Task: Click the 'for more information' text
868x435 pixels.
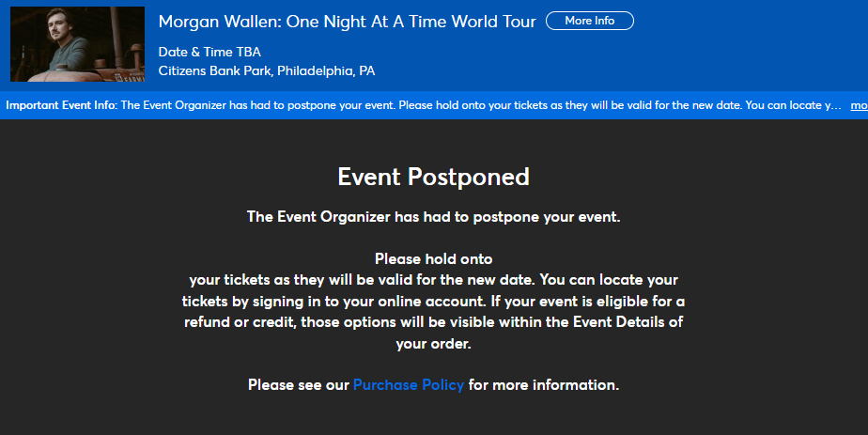Action: coord(544,384)
